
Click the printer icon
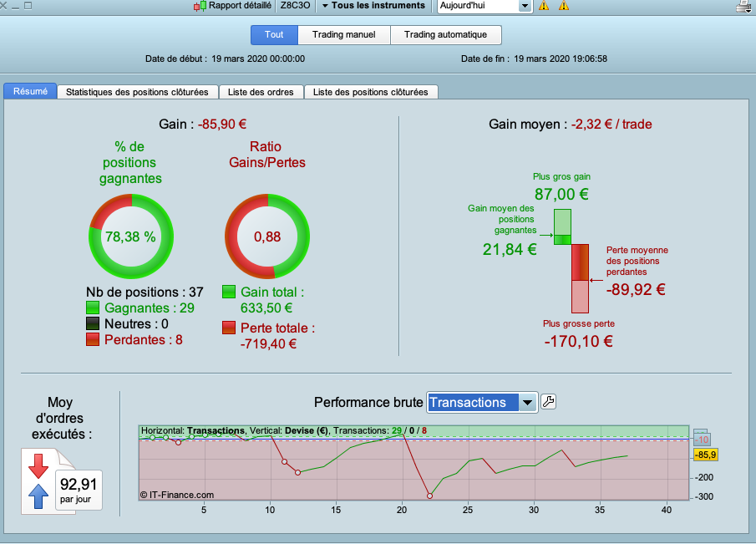click(745, 7)
